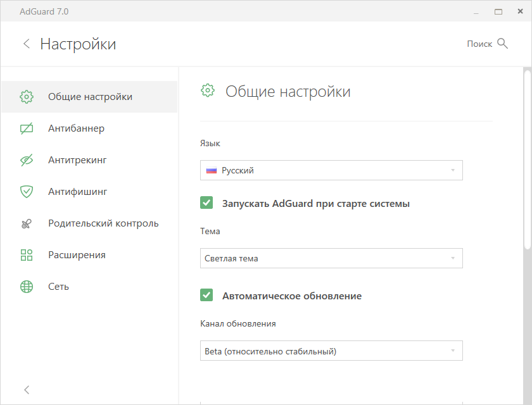Open the Расширения settings section

(x=89, y=255)
